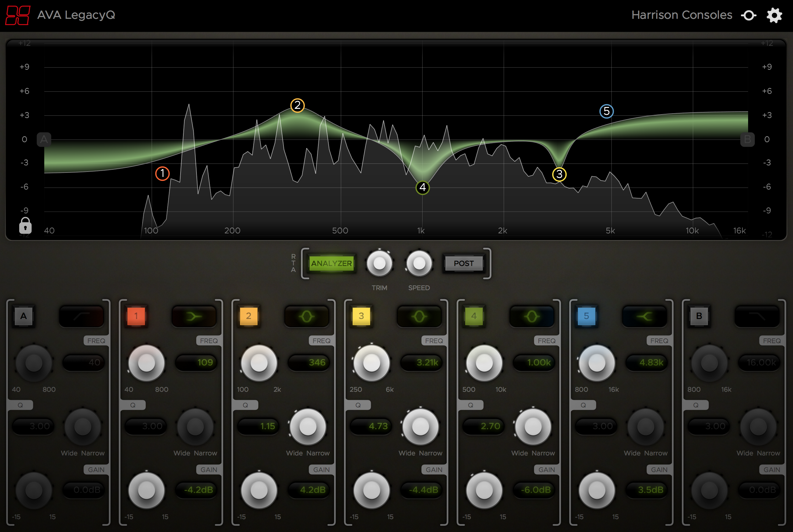The width and height of the screenshot is (793, 532).
Task: Toggle blue band 5 enable button
Action: point(586,316)
